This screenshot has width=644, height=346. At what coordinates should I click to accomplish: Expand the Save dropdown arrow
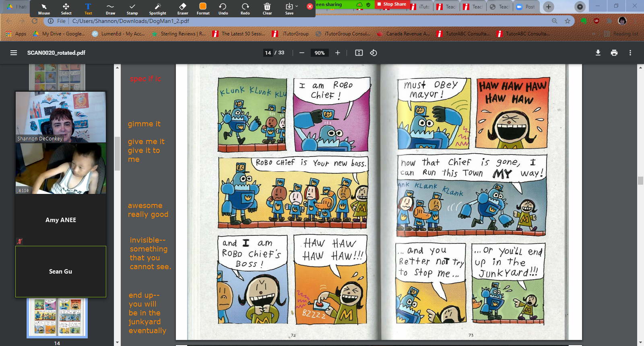click(x=297, y=6)
